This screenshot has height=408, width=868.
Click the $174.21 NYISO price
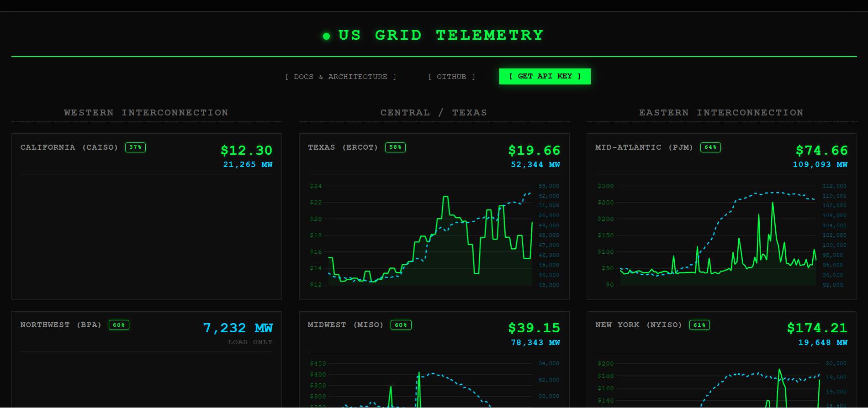pos(817,328)
